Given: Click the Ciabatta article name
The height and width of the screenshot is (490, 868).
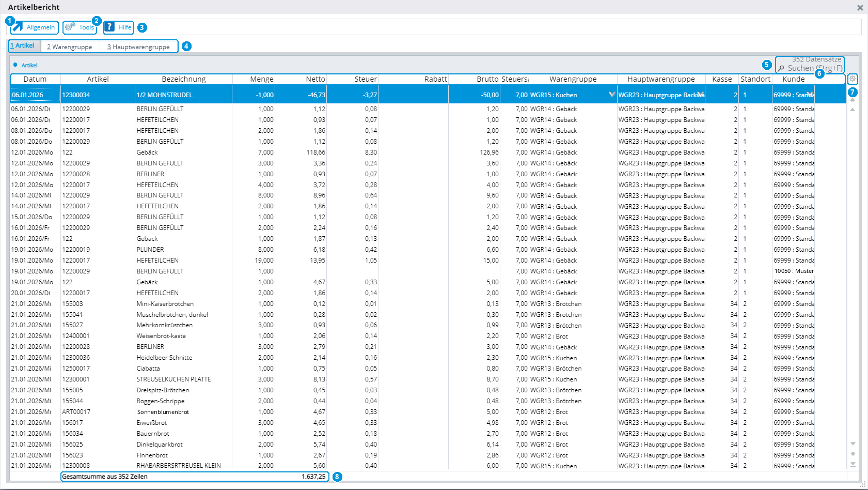Looking at the screenshot, I should [x=148, y=369].
